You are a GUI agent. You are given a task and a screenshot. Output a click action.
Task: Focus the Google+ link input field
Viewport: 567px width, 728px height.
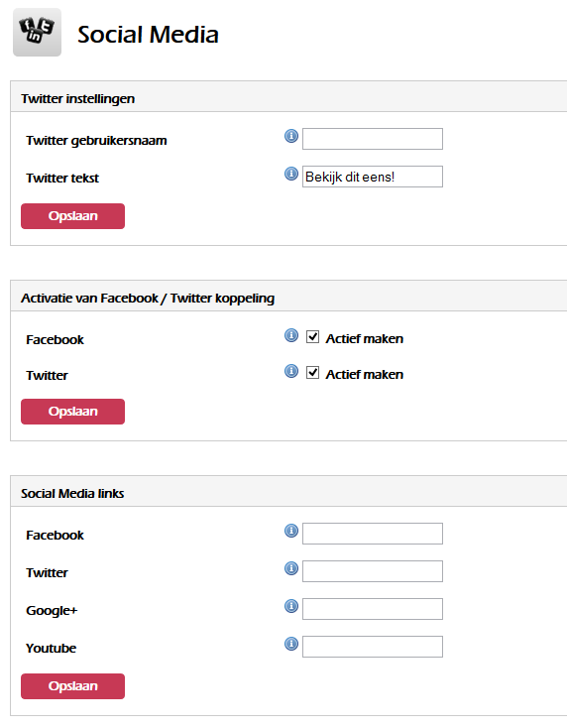tap(373, 609)
